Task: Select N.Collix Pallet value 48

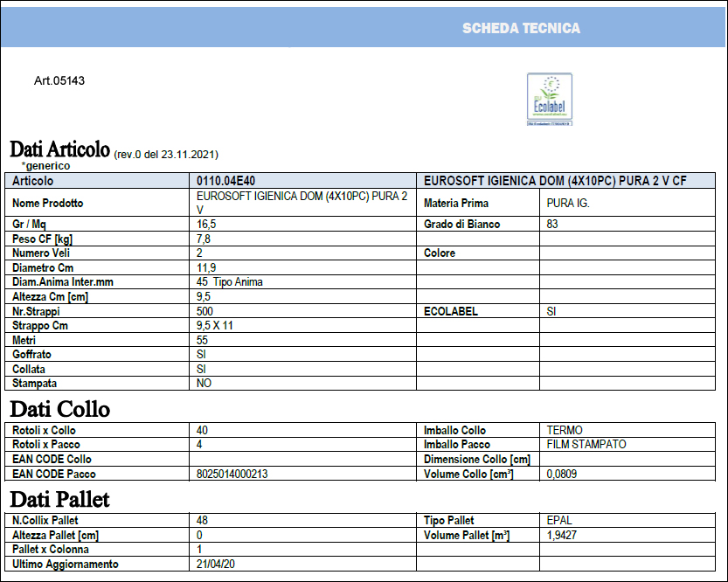Action: tap(202, 520)
